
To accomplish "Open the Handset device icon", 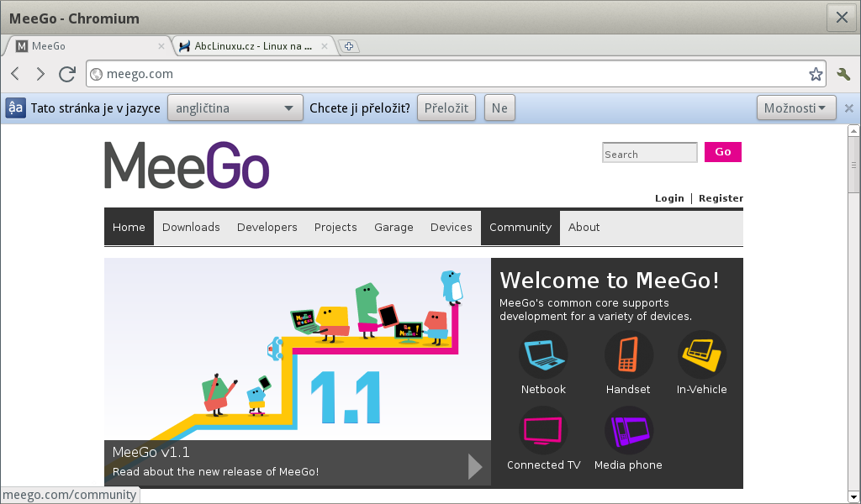I will (x=629, y=354).
